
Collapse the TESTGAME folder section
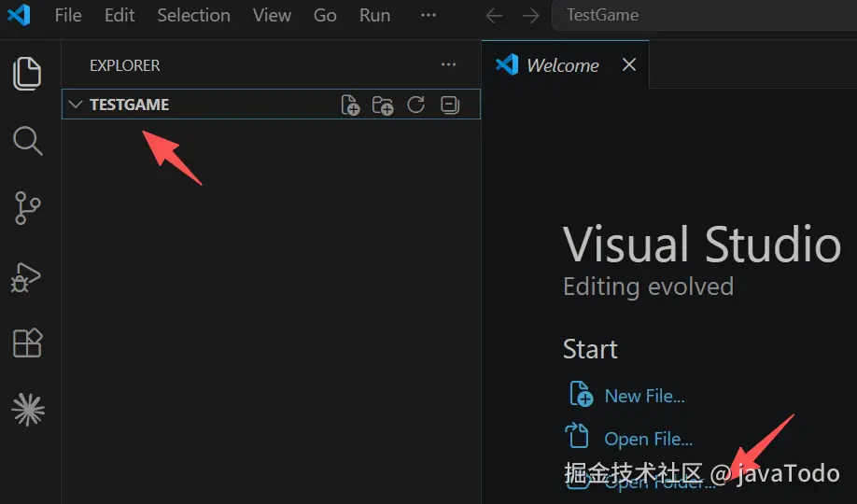pyautogui.click(x=77, y=105)
